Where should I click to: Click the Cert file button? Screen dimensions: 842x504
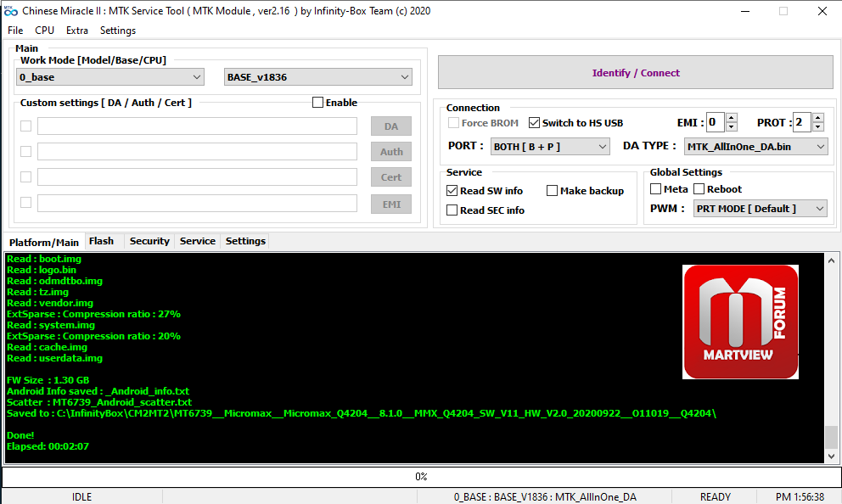(391, 177)
